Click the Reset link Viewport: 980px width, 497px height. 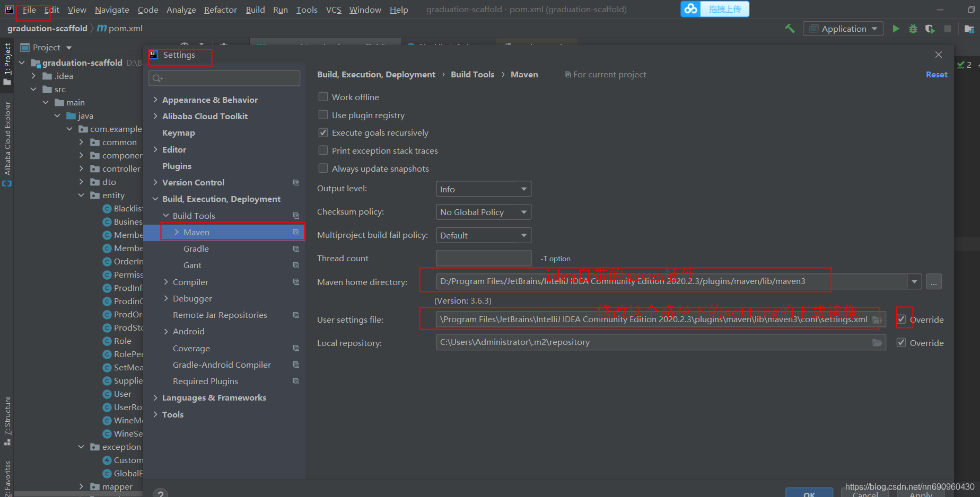click(937, 75)
